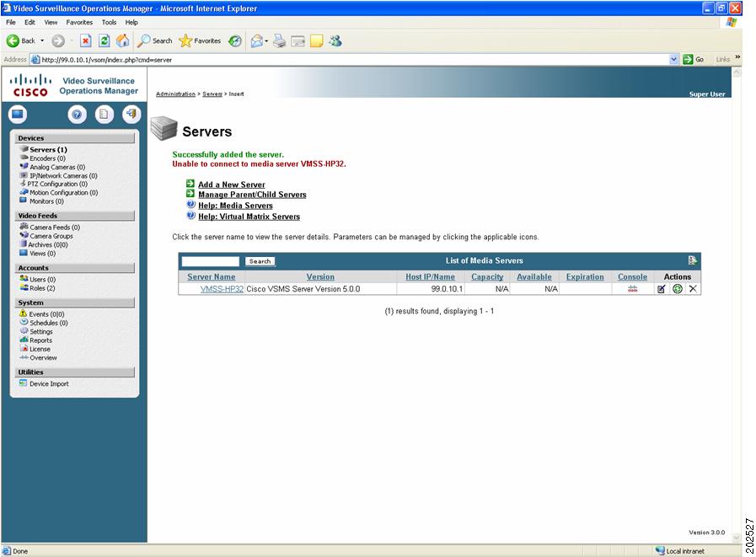Click the green circular action icon for VMSS-HP32
The width and height of the screenshot is (756, 557).
[678, 289]
